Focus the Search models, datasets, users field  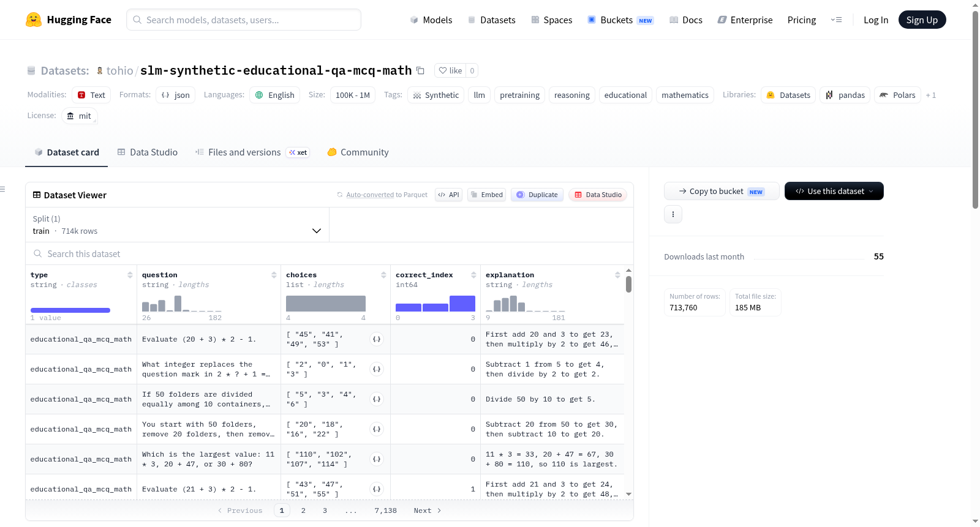[244, 20]
